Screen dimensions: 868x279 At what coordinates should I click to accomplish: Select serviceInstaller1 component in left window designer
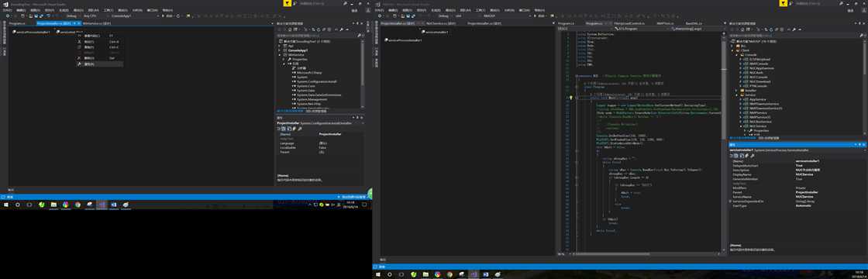pos(69,32)
